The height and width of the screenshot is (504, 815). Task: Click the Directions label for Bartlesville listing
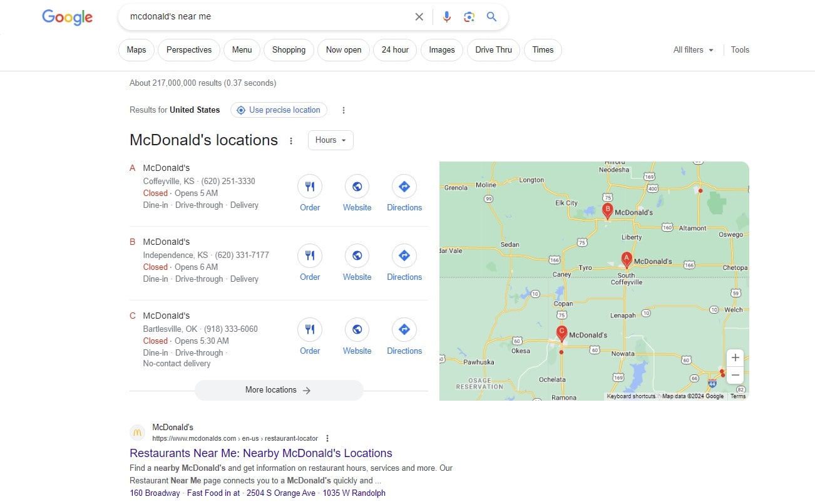point(404,351)
